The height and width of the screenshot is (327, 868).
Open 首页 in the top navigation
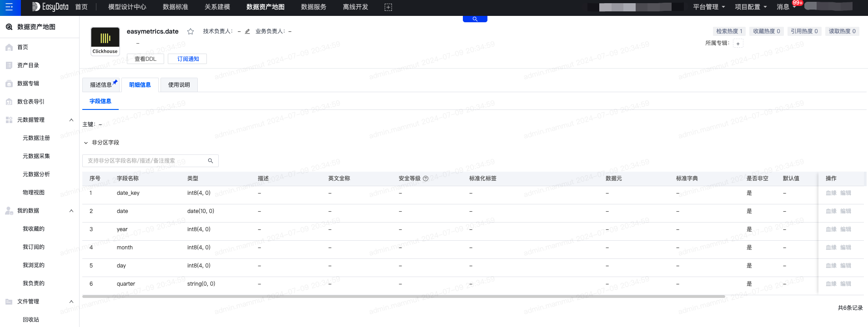[81, 7]
